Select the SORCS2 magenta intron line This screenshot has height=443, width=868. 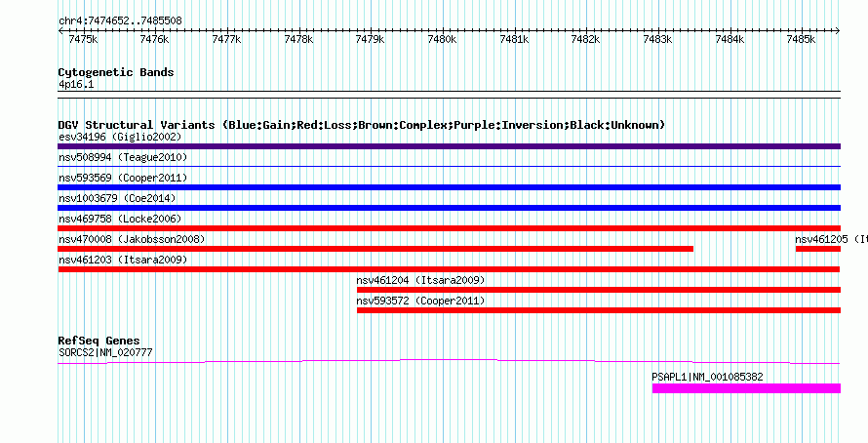click(x=449, y=362)
